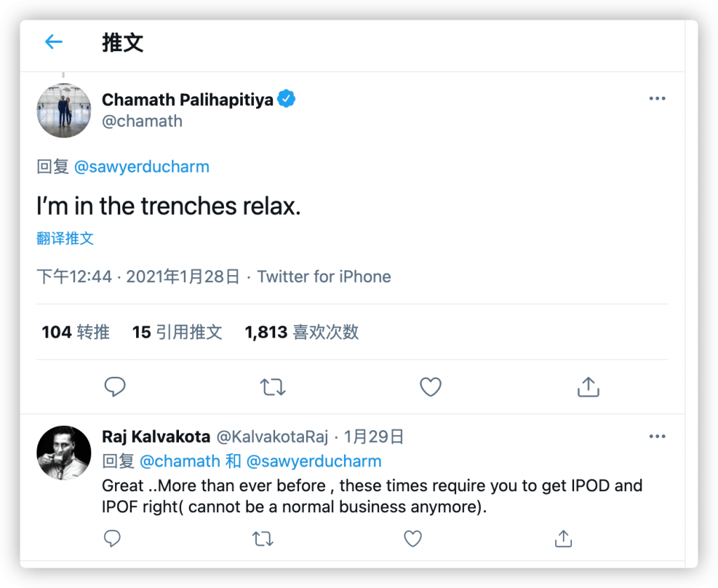This screenshot has height=588, width=718.
Task: Share Chamath's main tweet
Action: point(588,387)
